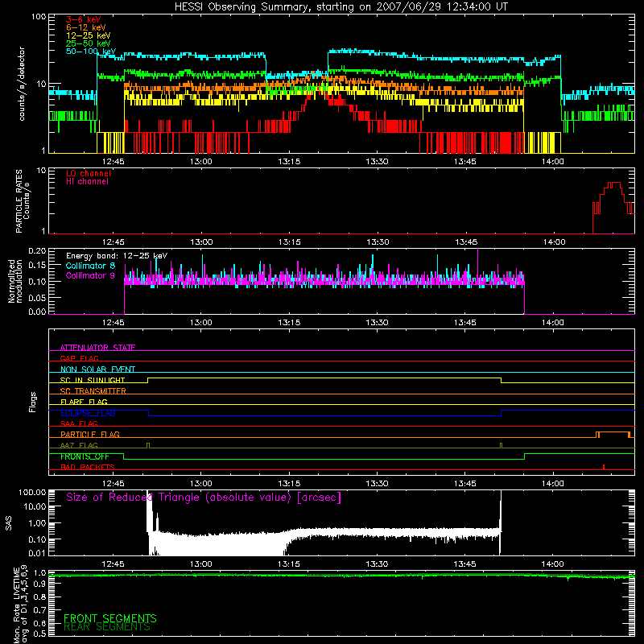Screen dimensions: 644x644
Task: Click the 100.00 value on SAS axis
Action: (x=32, y=492)
